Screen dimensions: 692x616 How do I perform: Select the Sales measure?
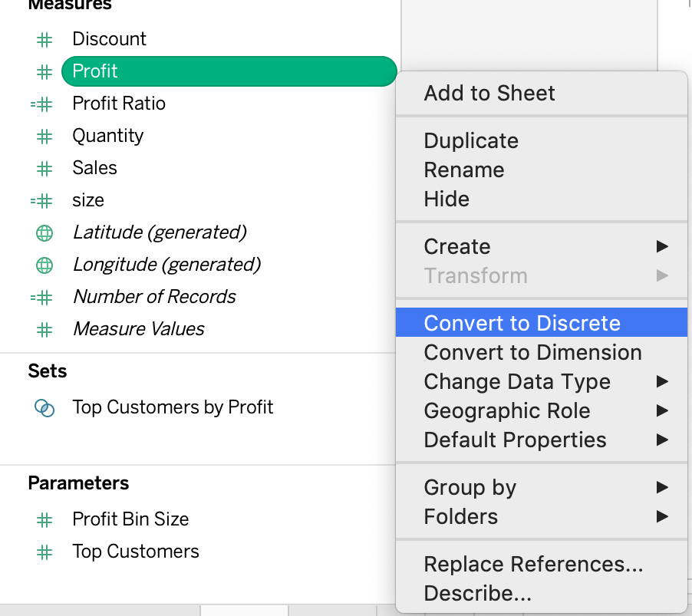tap(94, 168)
